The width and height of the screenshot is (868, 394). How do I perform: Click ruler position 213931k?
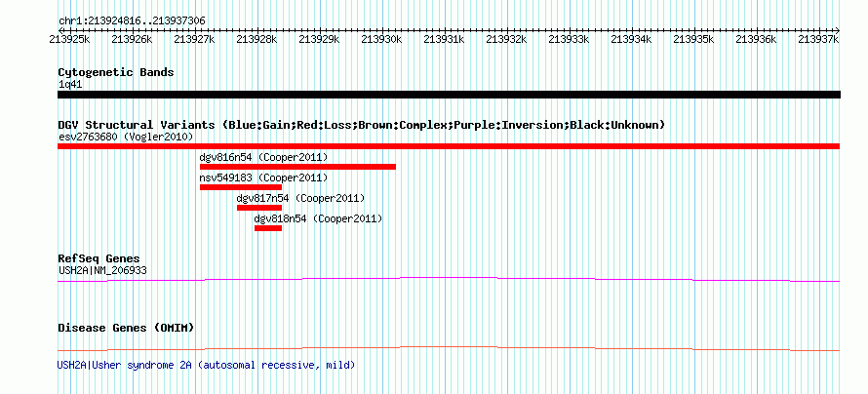(x=444, y=39)
